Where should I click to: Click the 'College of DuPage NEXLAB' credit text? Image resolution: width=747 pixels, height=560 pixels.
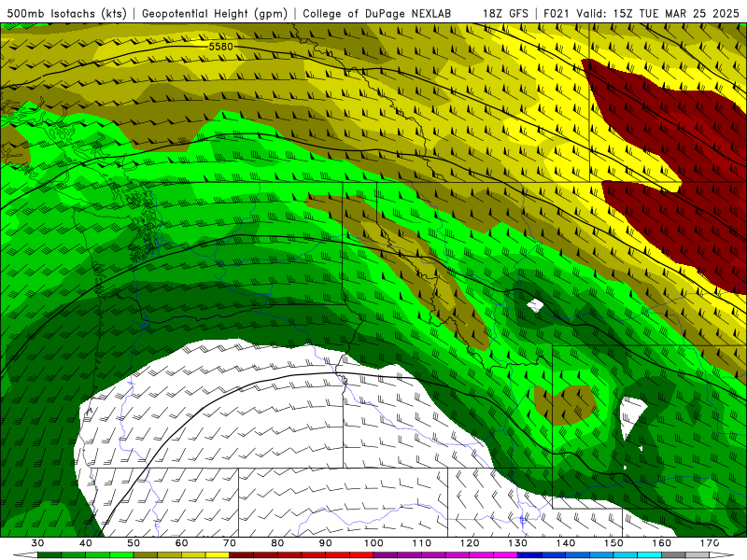[376, 13]
